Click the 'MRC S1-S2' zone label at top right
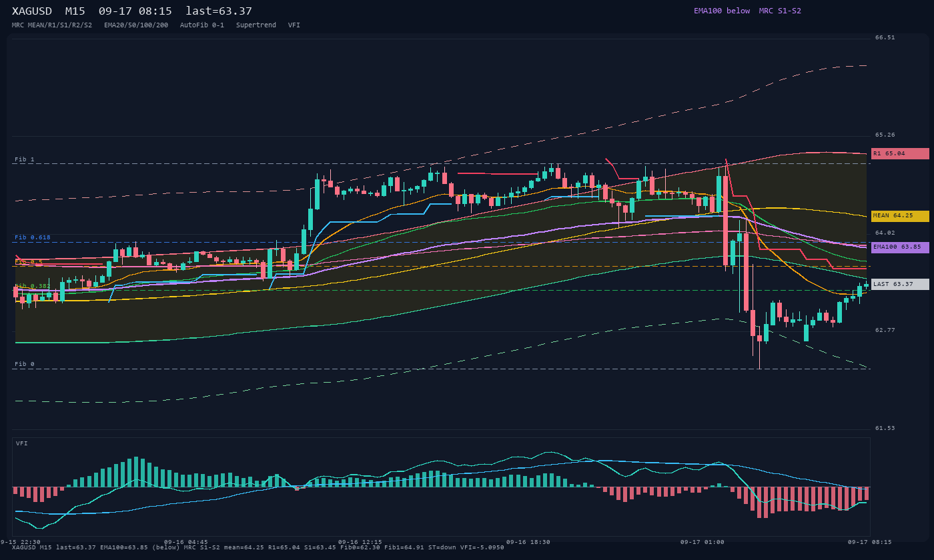The height and width of the screenshot is (560, 934). click(x=780, y=11)
